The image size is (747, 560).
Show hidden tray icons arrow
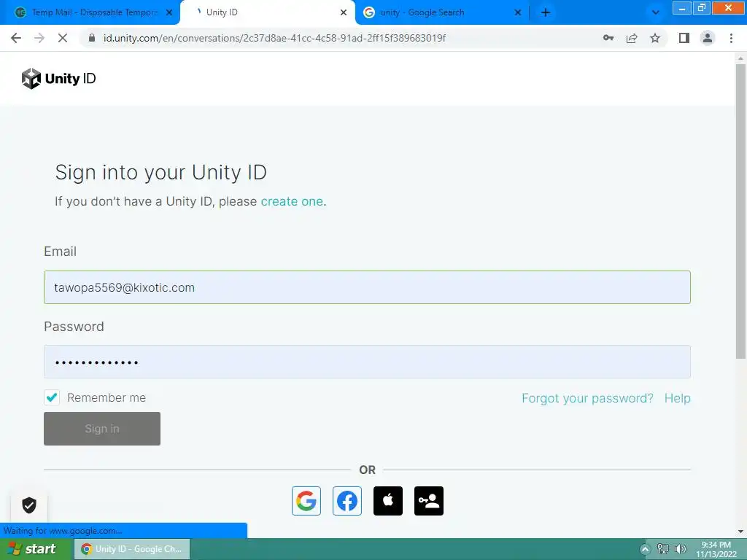pyautogui.click(x=645, y=549)
